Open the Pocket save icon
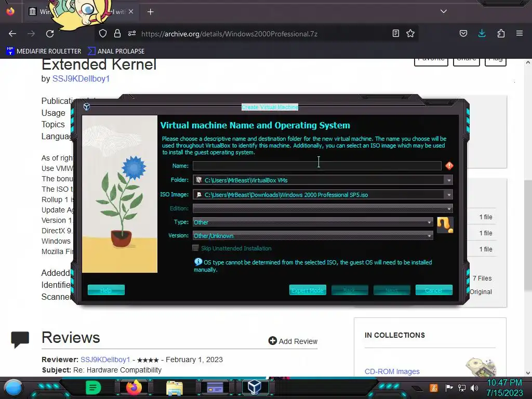 click(463, 33)
